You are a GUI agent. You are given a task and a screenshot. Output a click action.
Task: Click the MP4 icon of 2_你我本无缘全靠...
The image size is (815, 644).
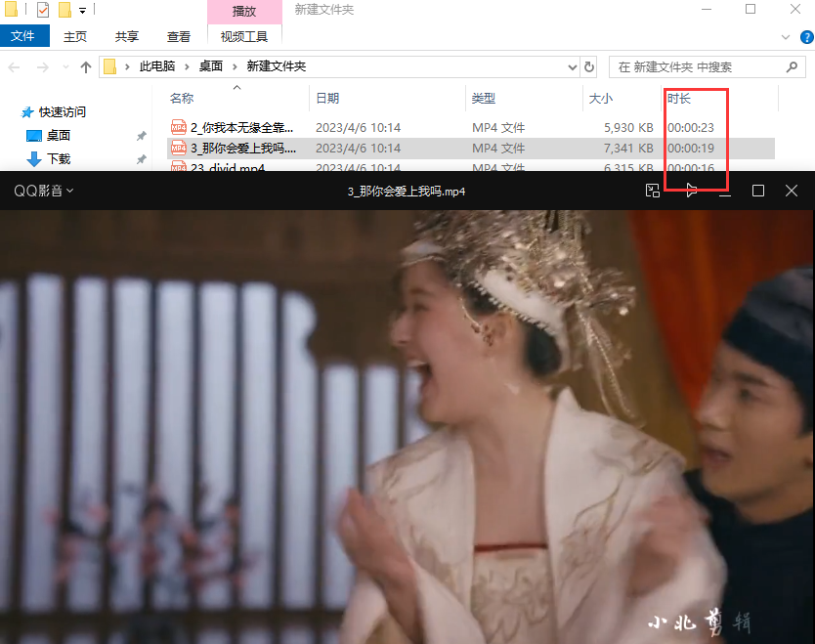[178, 127]
